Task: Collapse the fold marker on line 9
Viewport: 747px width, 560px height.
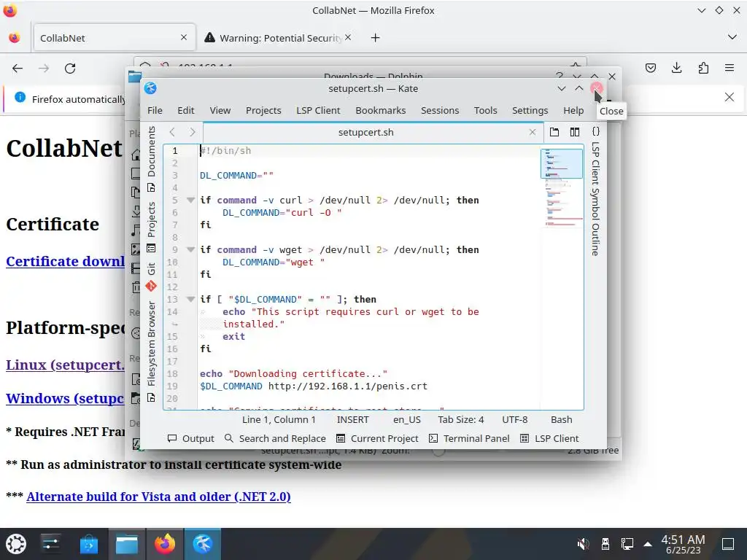Action: click(190, 249)
